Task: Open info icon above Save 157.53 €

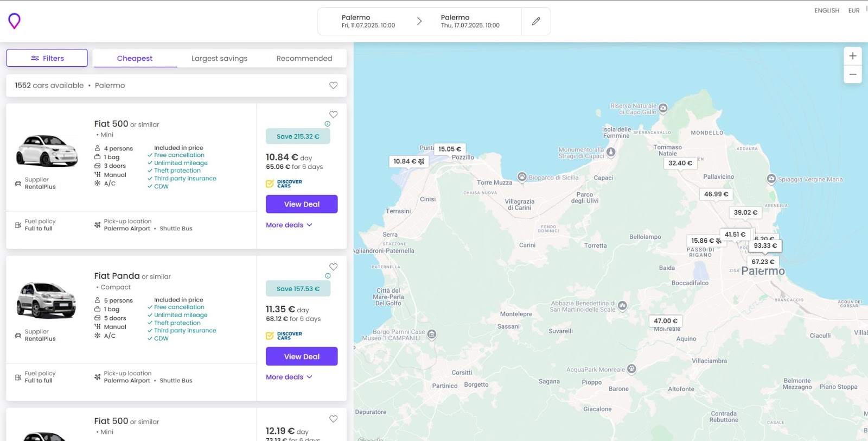Action: (x=327, y=276)
